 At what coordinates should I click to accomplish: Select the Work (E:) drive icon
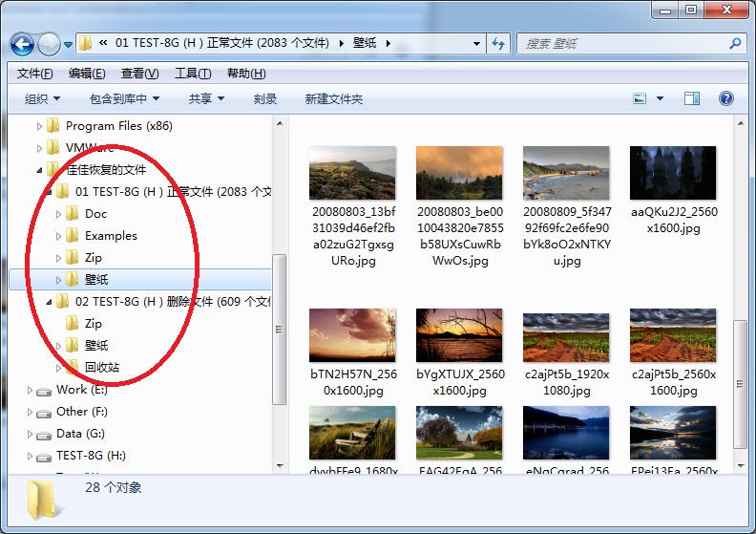[44, 390]
